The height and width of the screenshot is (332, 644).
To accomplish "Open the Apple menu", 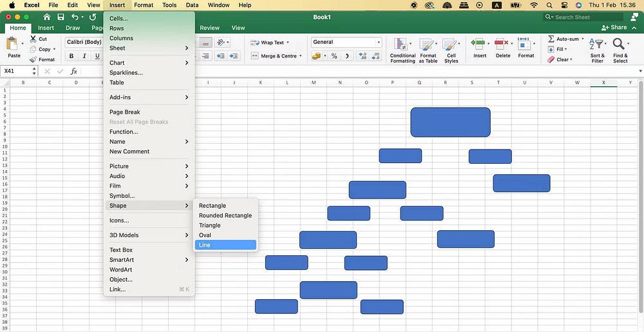I will (12, 5).
